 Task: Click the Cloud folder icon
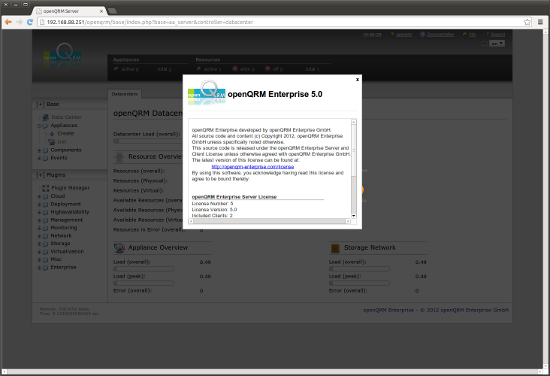coord(45,196)
